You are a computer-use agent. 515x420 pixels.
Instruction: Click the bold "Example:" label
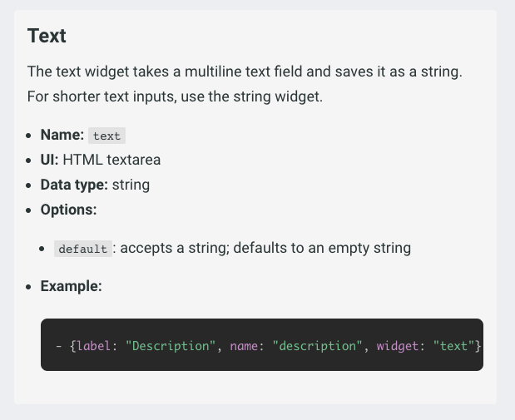coord(71,286)
